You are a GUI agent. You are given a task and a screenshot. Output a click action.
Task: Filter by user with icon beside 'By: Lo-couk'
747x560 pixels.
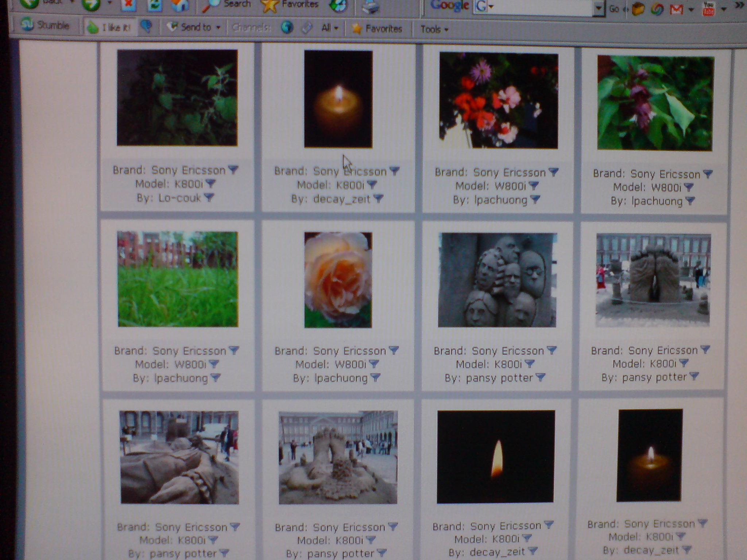(x=209, y=197)
